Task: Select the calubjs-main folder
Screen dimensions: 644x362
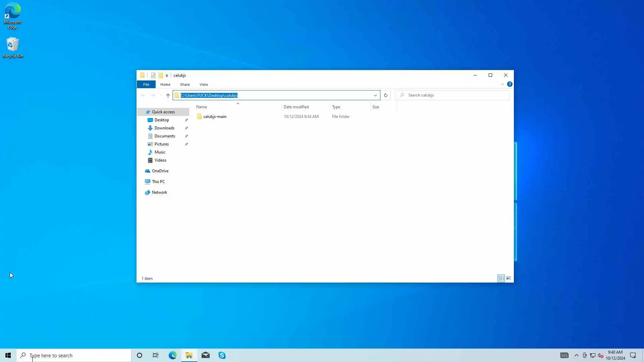Action: tap(215, 117)
